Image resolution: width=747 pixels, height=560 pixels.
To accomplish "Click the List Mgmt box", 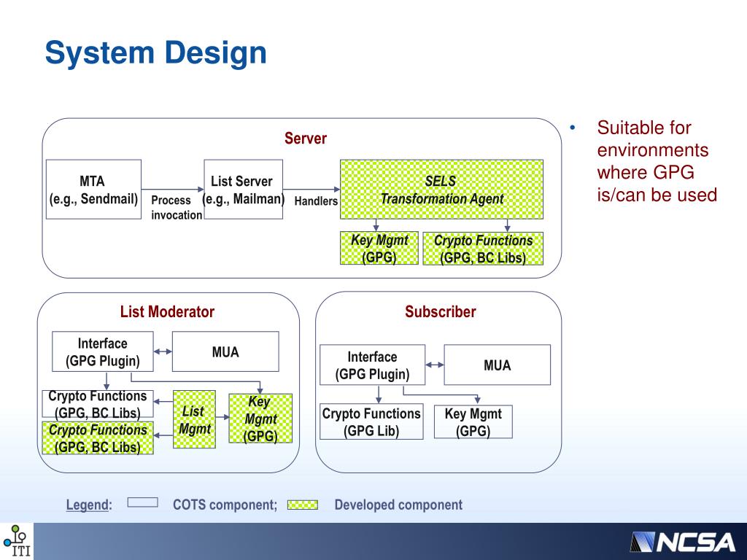I will point(194,419).
